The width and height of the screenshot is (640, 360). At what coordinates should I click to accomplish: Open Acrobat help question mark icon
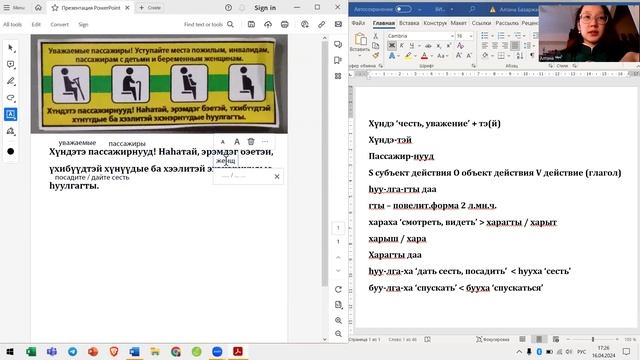coord(229,7)
